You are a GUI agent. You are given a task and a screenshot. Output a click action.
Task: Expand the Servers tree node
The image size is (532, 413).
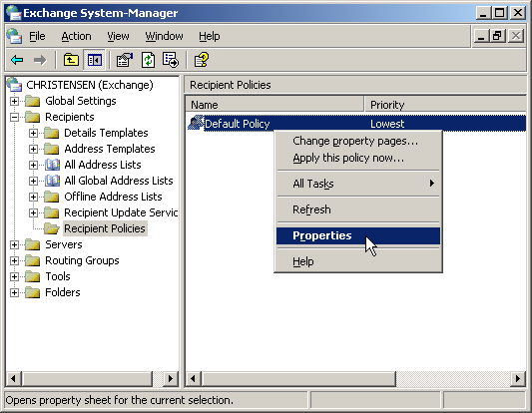(x=14, y=244)
